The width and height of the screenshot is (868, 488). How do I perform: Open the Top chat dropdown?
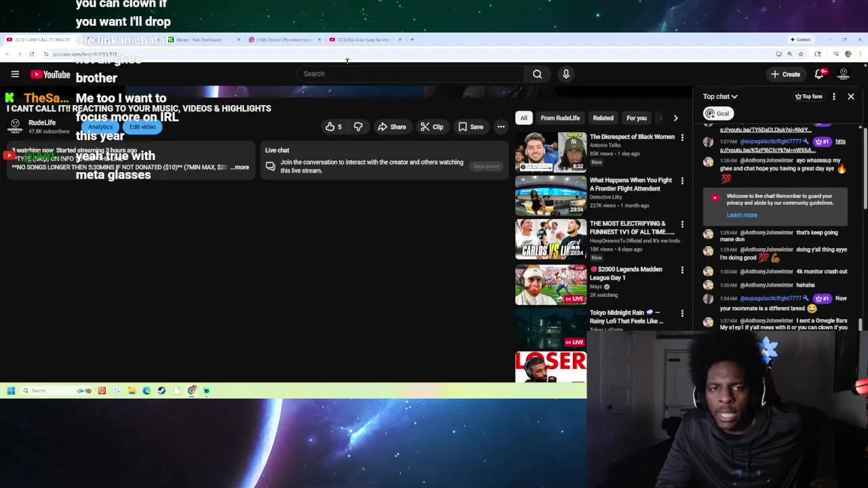(720, 97)
